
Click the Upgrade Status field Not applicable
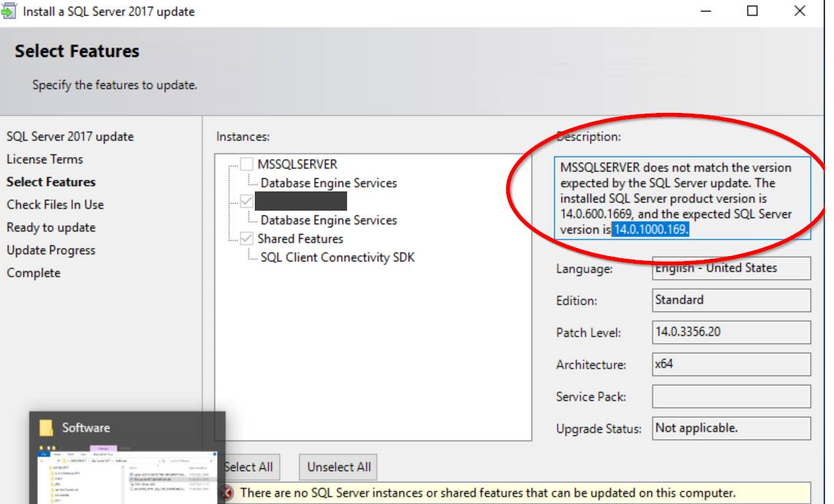[731, 428]
